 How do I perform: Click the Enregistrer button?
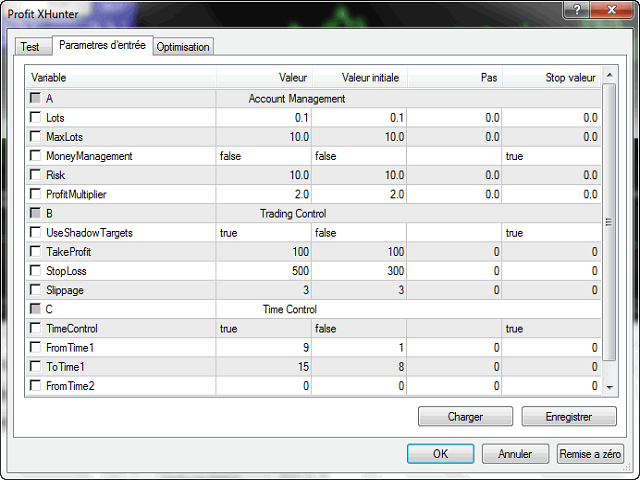pyautogui.click(x=569, y=416)
